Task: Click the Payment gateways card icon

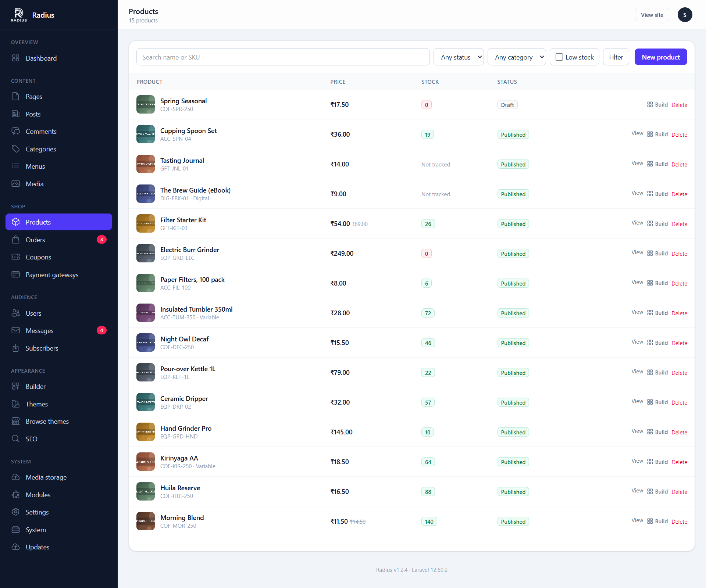Action: pos(15,275)
